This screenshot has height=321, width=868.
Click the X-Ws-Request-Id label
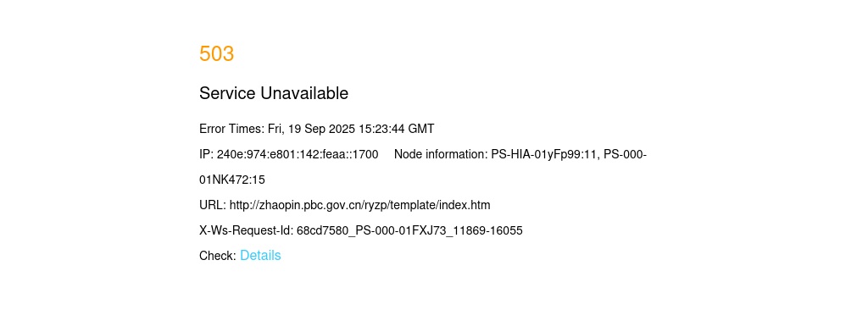(247, 230)
